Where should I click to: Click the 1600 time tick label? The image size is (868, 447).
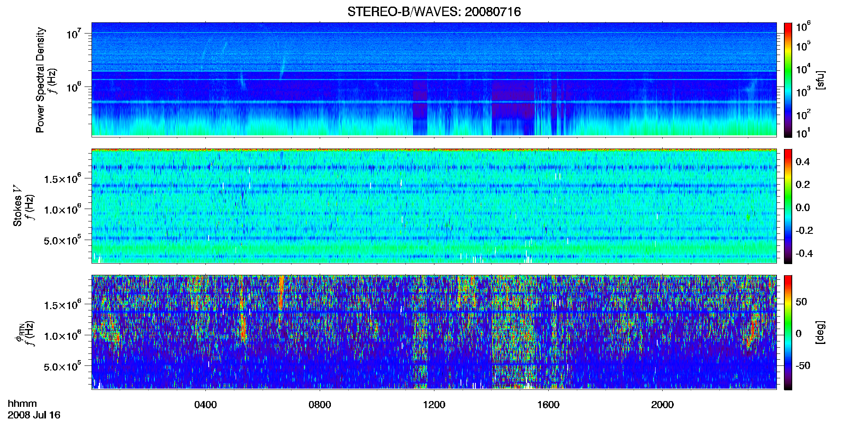click(548, 404)
